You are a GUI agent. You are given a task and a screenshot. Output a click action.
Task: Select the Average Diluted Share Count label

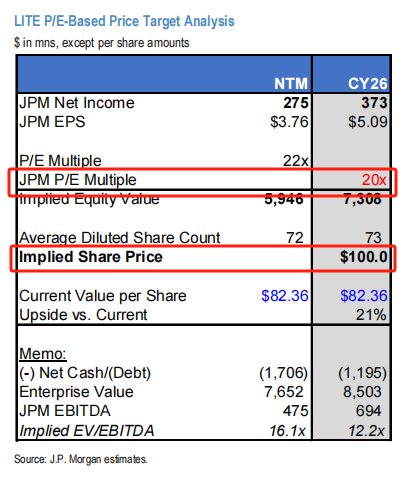(120, 238)
